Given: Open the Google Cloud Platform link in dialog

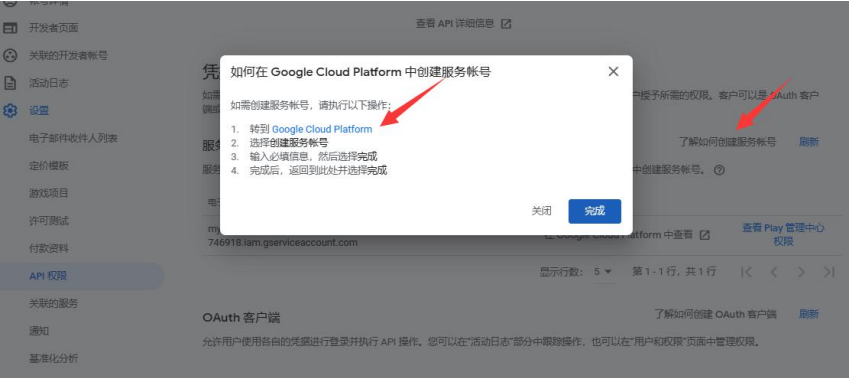Looking at the screenshot, I should 322,129.
